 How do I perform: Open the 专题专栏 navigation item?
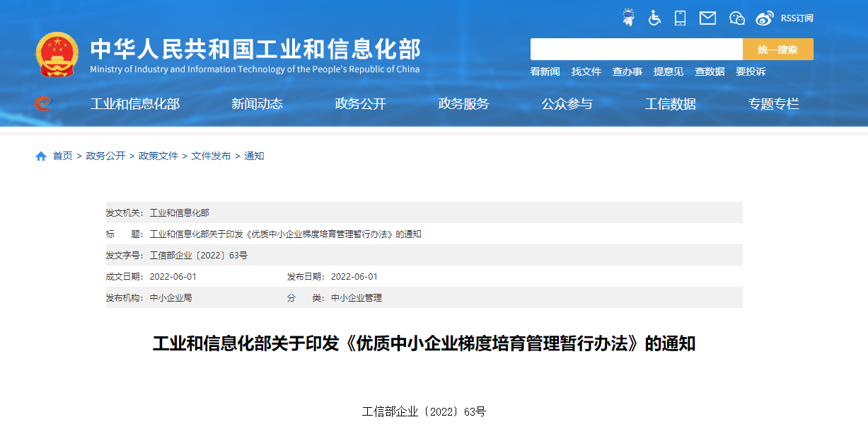click(x=773, y=104)
